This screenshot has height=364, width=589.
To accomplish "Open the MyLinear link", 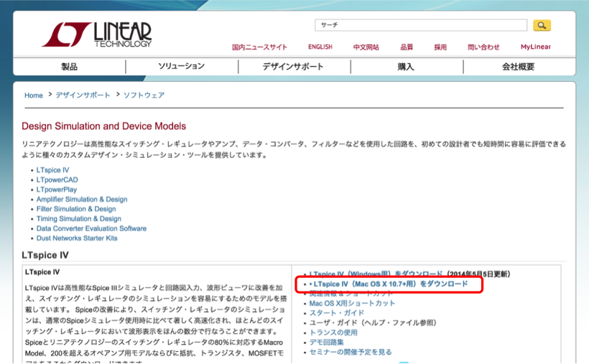I will (536, 47).
